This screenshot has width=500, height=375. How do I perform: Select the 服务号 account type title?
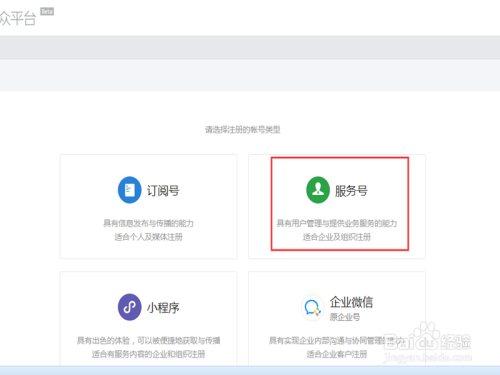pyautogui.click(x=351, y=191)
